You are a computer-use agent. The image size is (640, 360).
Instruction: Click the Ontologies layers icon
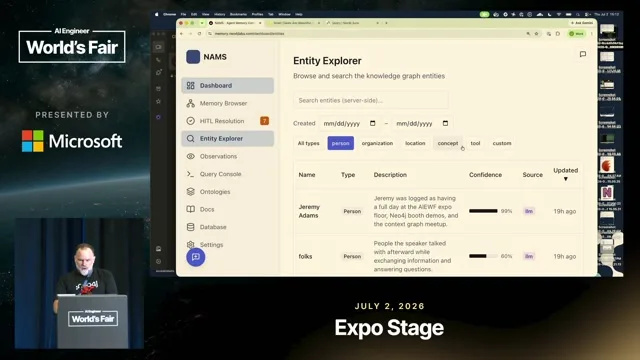point(191,191)
